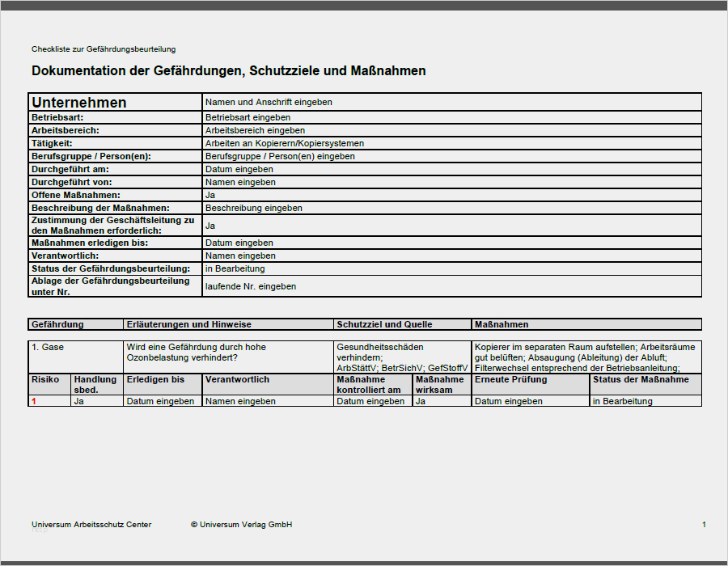The width and height of the screenshot is (728, 566).
Task: Click the 'Checkliste zur Gefährdungsbeurteilung' header text
Action: pos(104,49)
